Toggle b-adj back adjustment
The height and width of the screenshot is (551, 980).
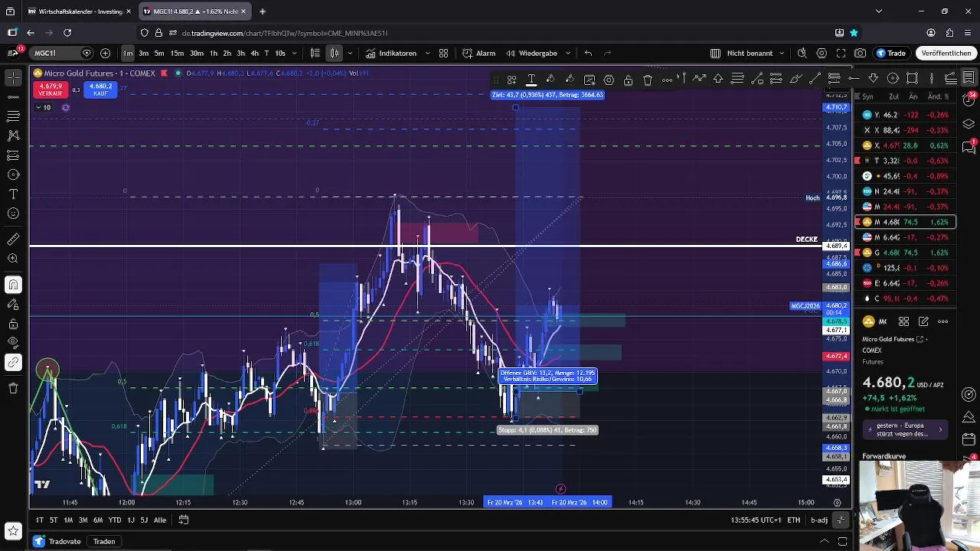pos(819,520)
